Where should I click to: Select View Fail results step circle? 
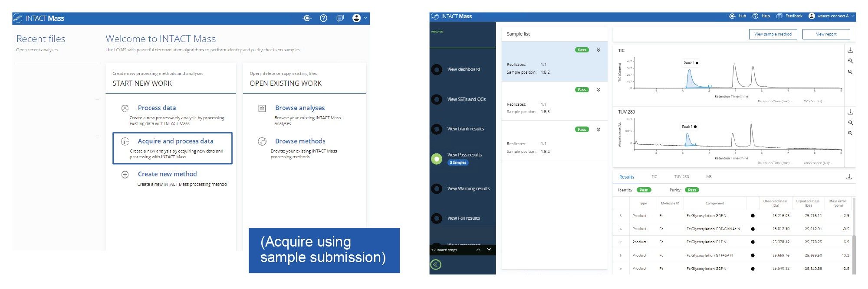coord(437,218)
